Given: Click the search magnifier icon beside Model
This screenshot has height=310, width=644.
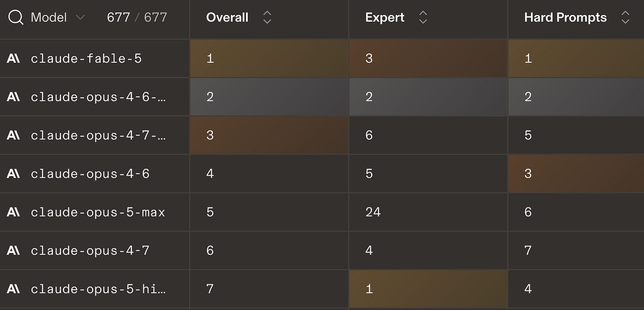Looking at the screenshot, I should [16, 18].
